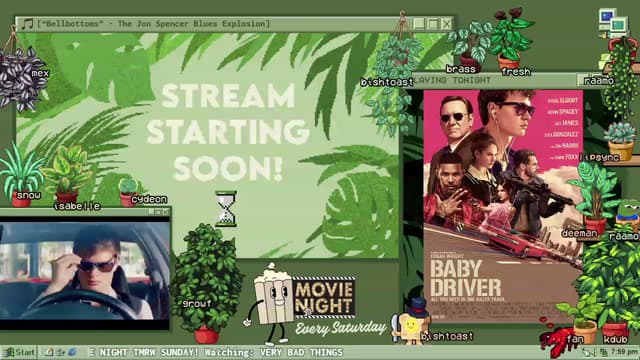Click the blue browser quick-launch taskbar icon
640x360 pixels.
72,352
